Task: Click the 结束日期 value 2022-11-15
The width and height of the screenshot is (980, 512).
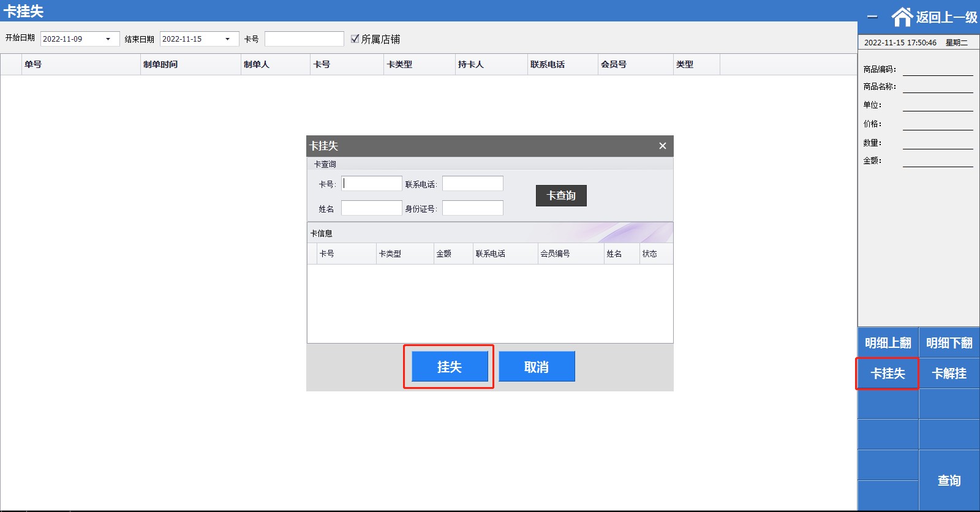Action: (182, 39)
